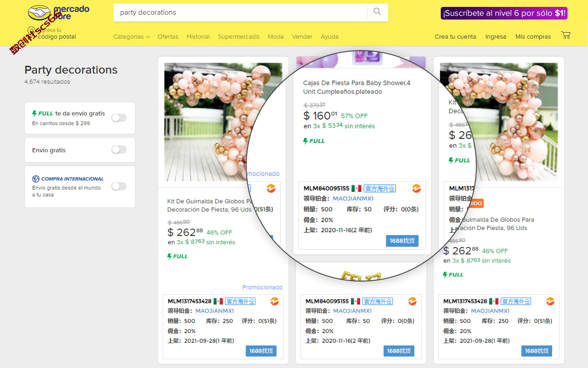Screen dimensions: 588x368
Task: Click 1688找货 button in lower unmagnified MLM840095155 panel
Action: (399, 351)
